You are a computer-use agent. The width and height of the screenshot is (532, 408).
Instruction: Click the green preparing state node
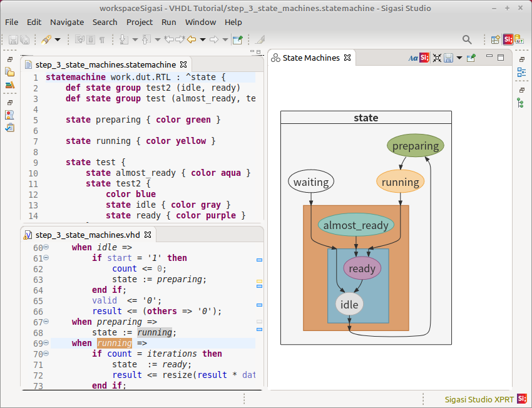[x=416, y=146]
